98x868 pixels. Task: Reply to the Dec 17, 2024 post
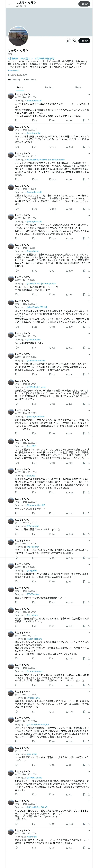click(x=16, y=209)
